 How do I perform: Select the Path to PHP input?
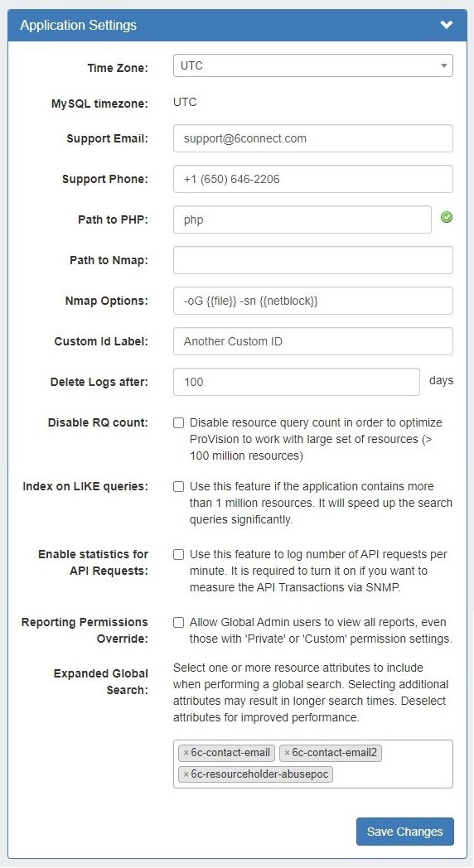(302, 219)
